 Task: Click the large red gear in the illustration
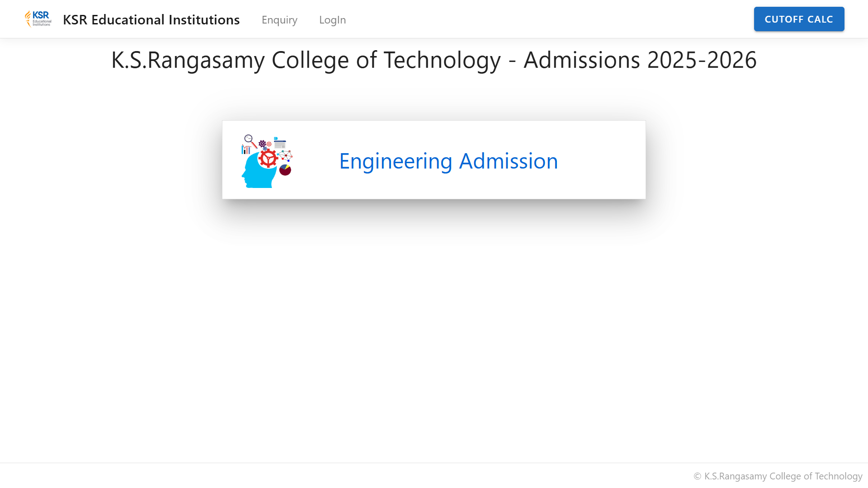point(269,158)
